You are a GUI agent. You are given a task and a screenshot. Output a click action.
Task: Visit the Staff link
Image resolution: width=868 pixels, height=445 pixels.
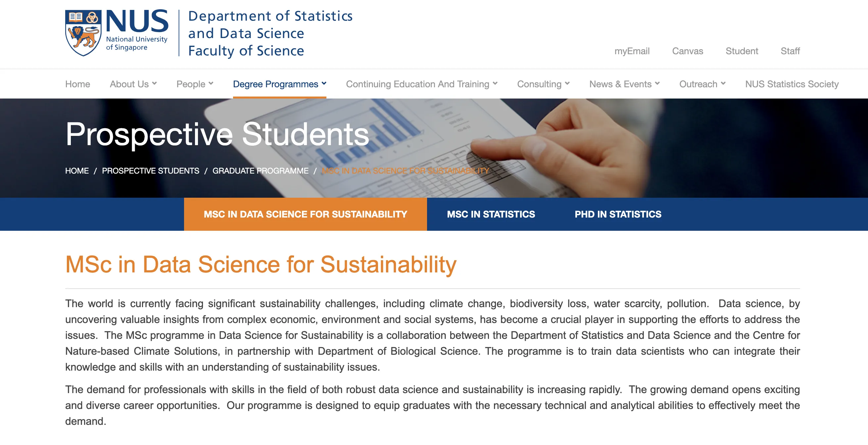pos(790,51)
